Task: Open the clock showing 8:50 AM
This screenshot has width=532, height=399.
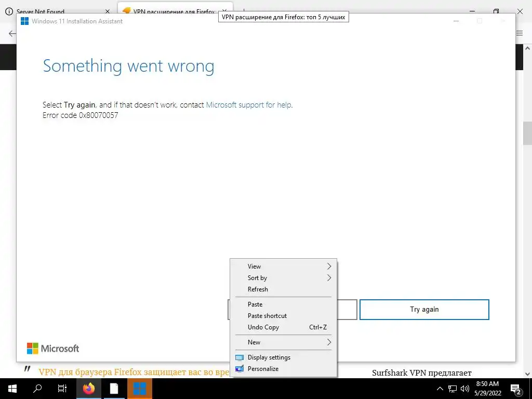Action: tap(487, 389)
